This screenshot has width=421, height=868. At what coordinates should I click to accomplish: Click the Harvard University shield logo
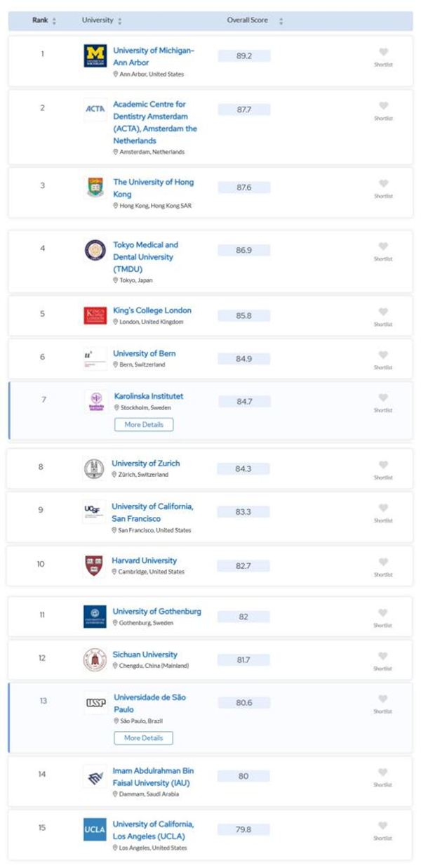click(95, 565)
